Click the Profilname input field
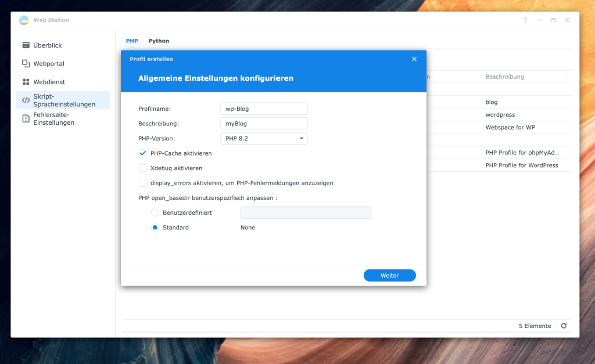 tap(264, 109)
